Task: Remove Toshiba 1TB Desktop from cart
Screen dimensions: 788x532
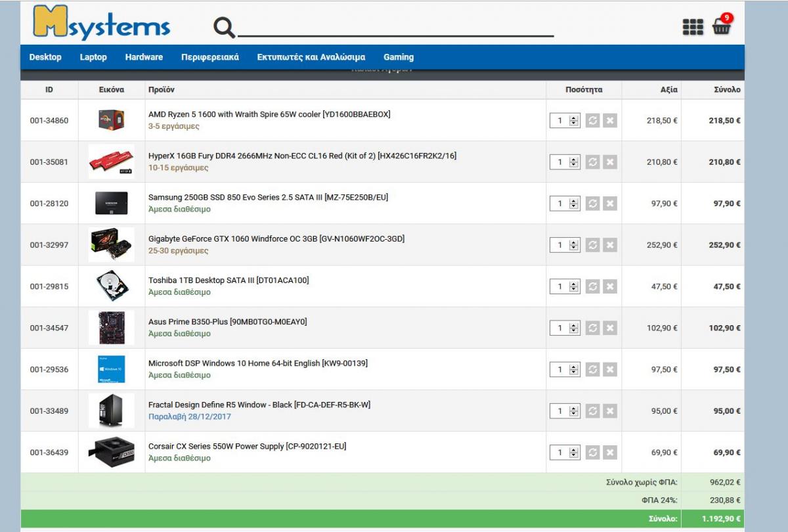Action: coord(610,286)
